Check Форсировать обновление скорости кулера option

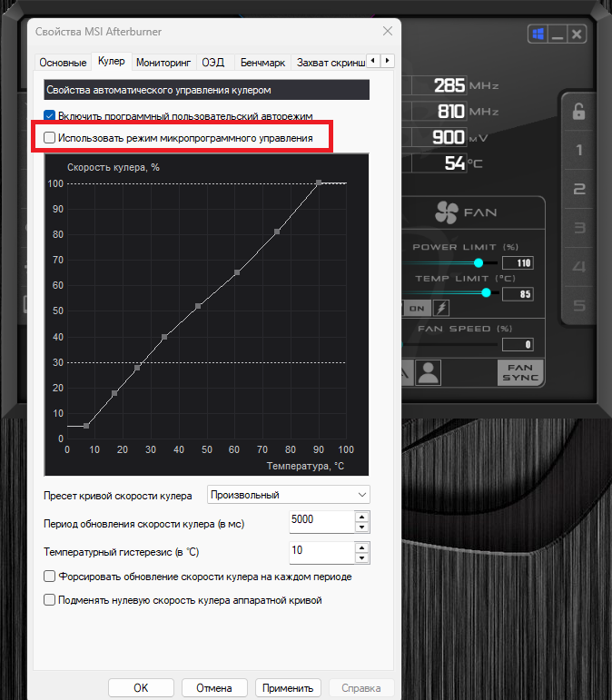50,577
